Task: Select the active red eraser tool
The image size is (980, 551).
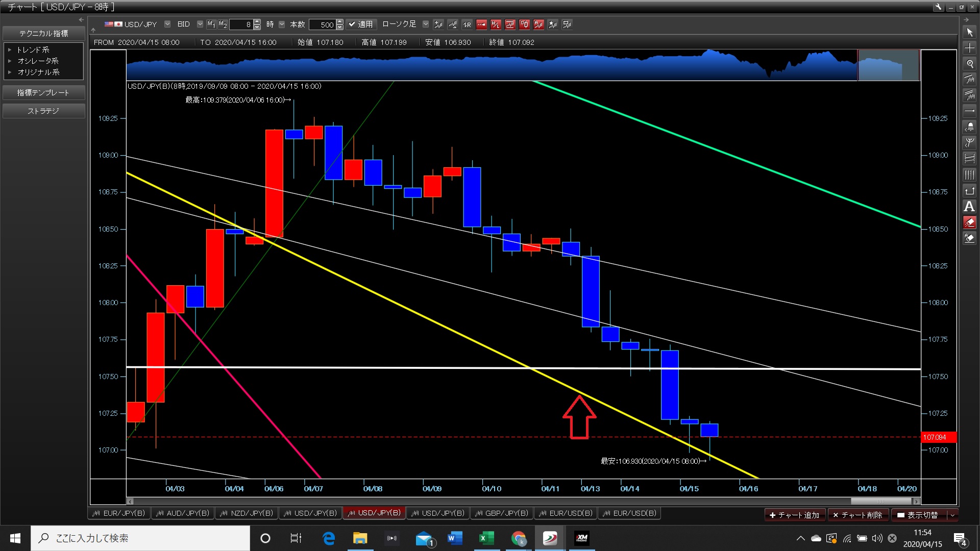Action: click(969, 222)
